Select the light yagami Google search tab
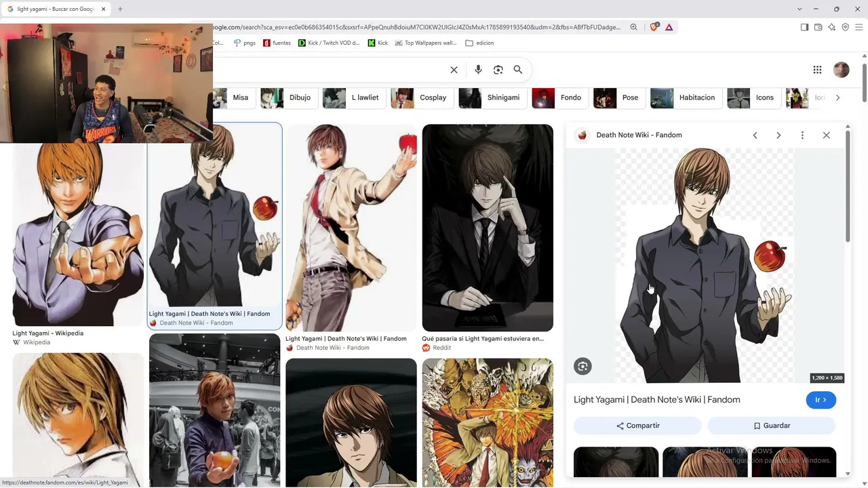 pyautogui.click(x=56, y=9)
